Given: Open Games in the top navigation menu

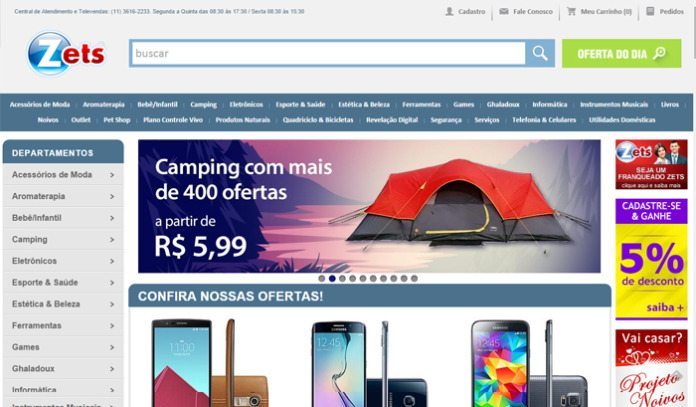Looking at the screenshot, I should (463, 104).
